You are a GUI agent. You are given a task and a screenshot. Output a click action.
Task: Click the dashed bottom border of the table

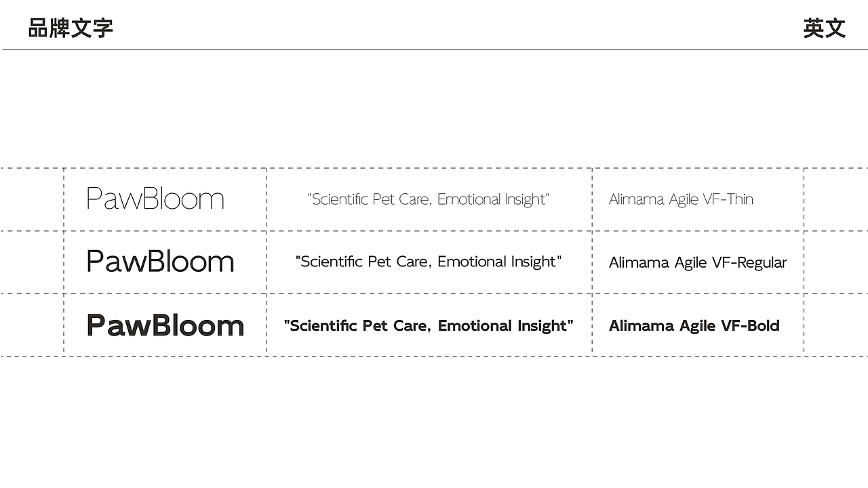pos(434,356)
